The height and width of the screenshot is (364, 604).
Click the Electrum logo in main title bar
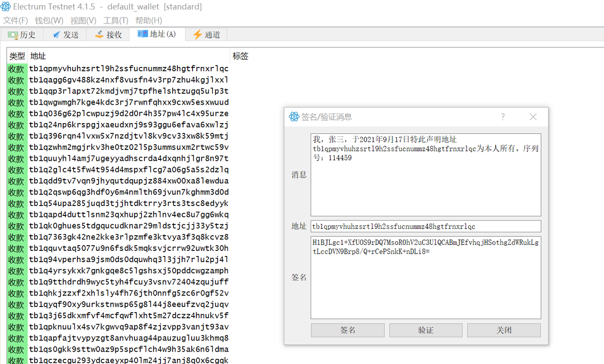[x=6, y=7]
